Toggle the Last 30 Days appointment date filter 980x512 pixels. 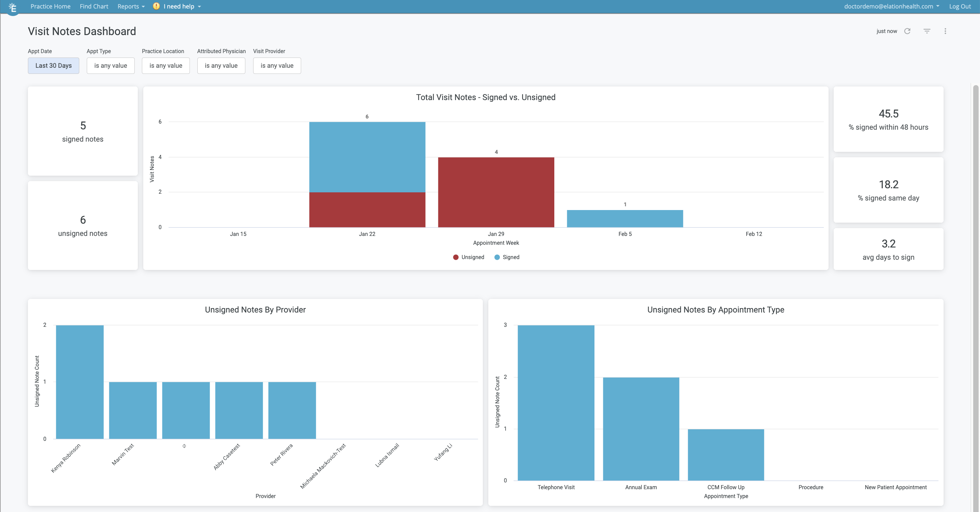[53, 65]
